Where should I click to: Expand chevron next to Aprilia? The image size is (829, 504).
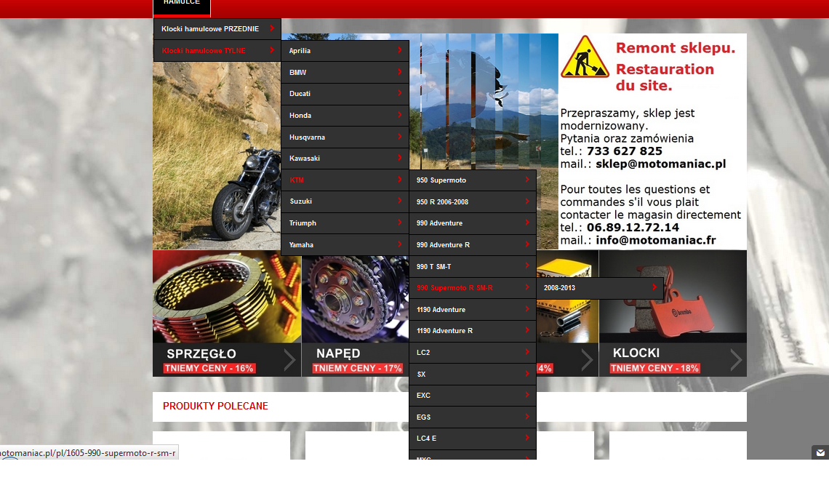(400, 50)
